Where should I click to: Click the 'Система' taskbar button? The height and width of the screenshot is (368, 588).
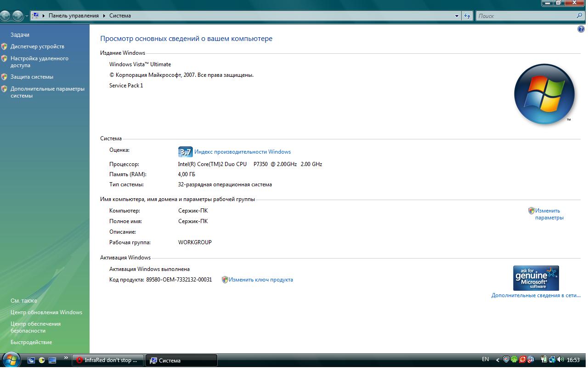pos(181,361)
